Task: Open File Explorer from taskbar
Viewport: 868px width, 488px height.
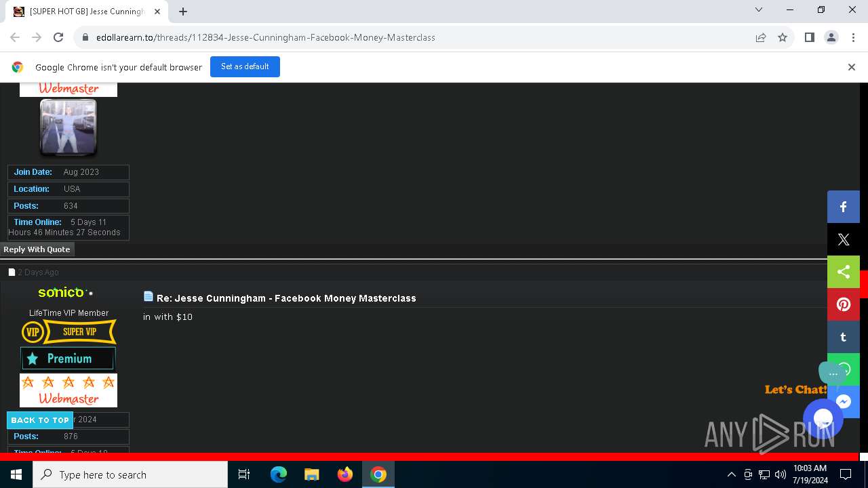Action: pyautogui.click(x=312, y=474)
